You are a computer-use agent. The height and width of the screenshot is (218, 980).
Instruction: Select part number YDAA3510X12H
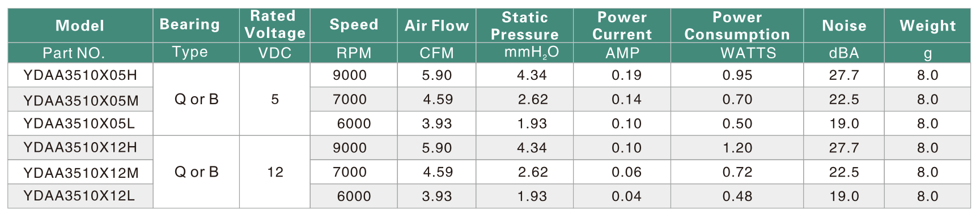80,148
